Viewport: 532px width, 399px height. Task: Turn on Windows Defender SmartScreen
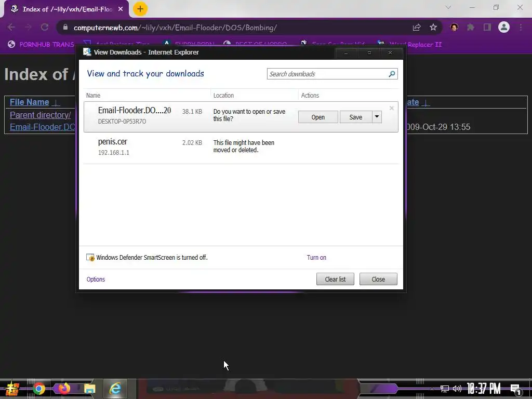316,258
